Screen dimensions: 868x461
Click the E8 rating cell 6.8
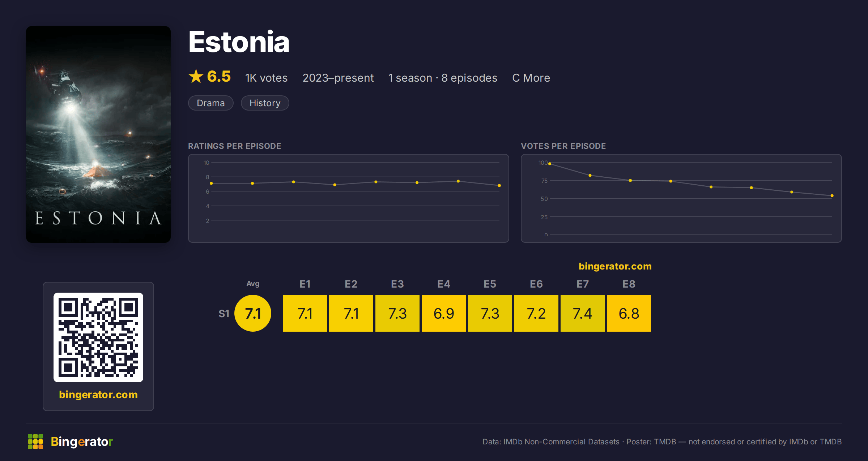click(629, 313)
